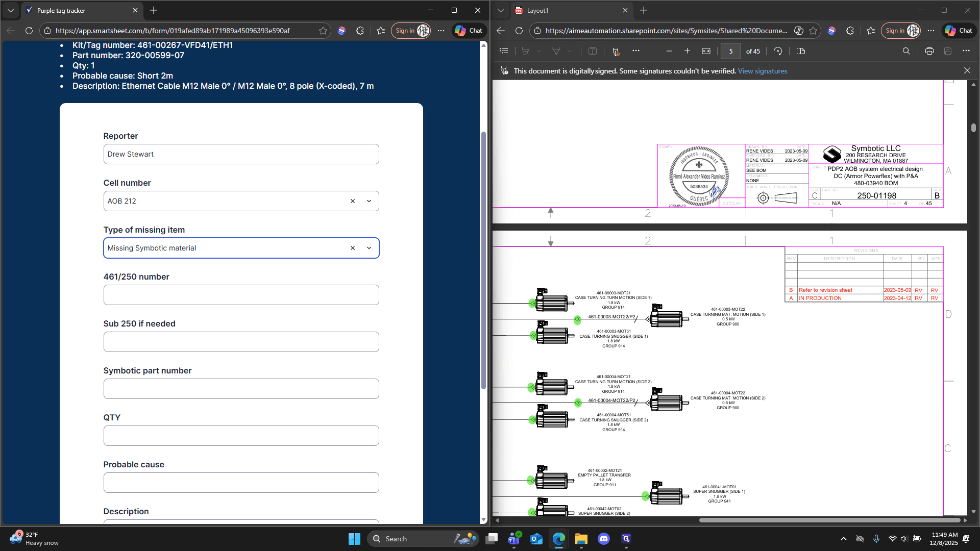Zoom in the PDF document
The height and width of the screenshot is (551, 980).
point(687,51)
